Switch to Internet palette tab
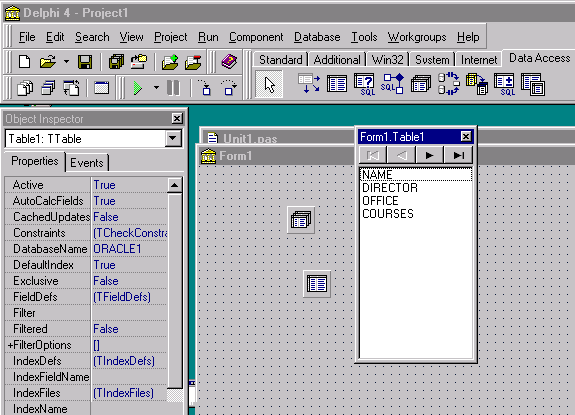 [x=479, y=59]
